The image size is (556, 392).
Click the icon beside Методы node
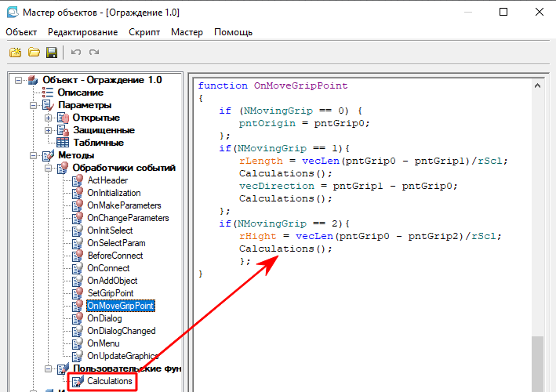[x=48, y=155]
